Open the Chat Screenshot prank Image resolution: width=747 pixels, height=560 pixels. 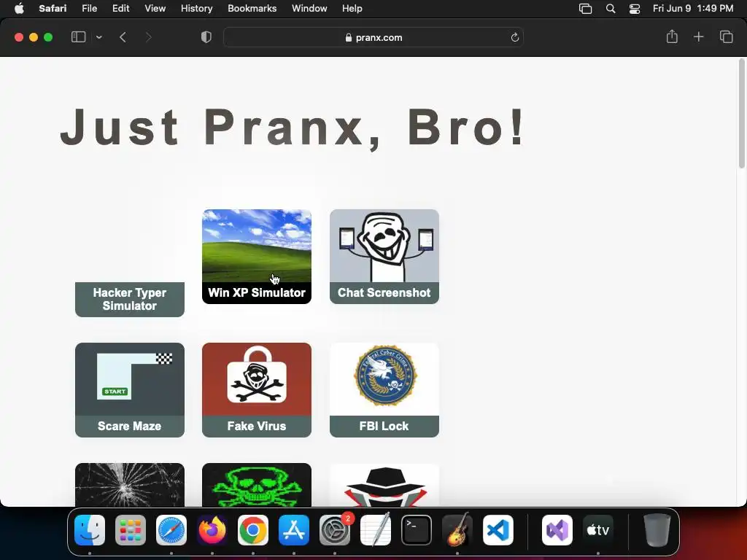click(x=384, y=256)
